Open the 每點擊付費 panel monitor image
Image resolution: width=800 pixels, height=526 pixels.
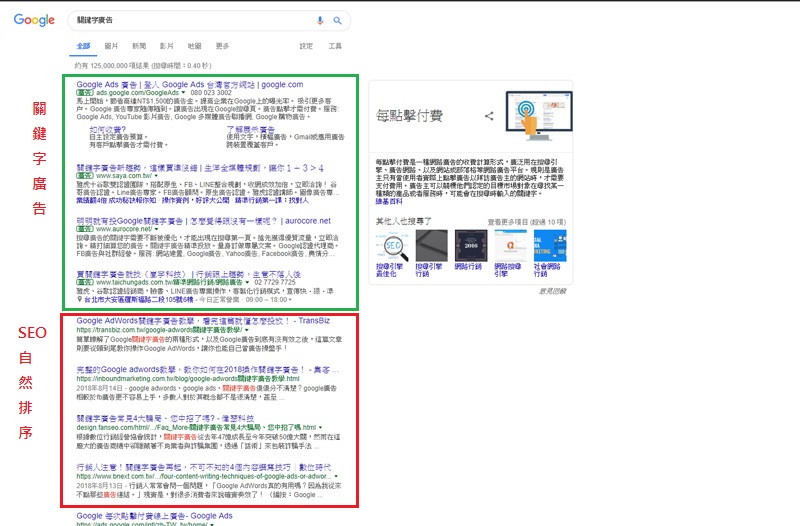coord(539,116)
